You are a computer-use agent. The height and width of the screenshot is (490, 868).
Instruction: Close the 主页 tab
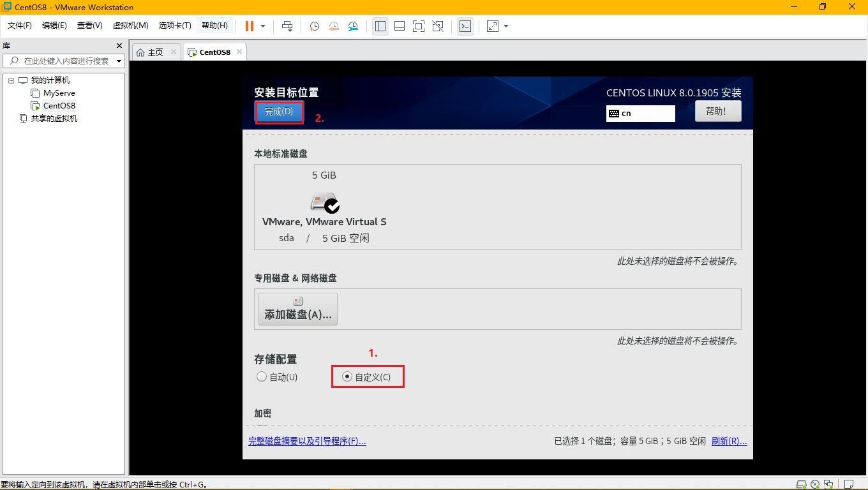(x=174, y=52)
